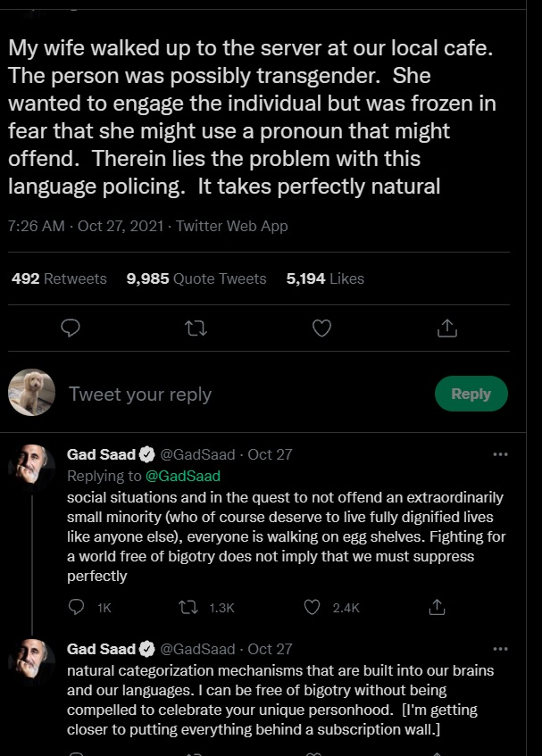
Task: Click the reply icon on the main tweet
Action: 71,328
